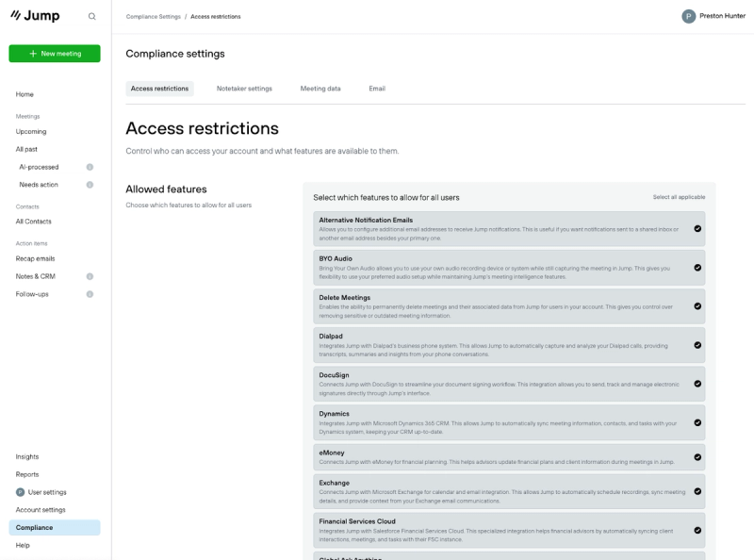The image size is (754, 560).
Task: Click Select all applicable link
Action: coord(679,197)
